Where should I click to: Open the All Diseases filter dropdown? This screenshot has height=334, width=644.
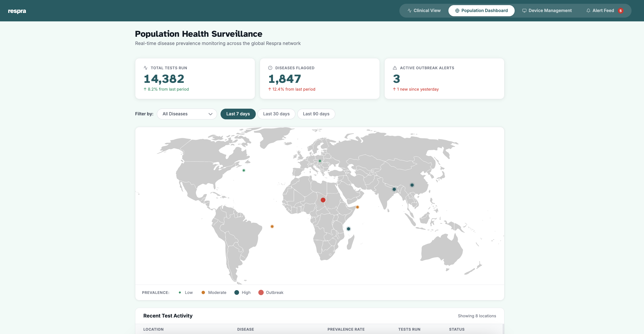pyautogui.click(x=187, y=114)
